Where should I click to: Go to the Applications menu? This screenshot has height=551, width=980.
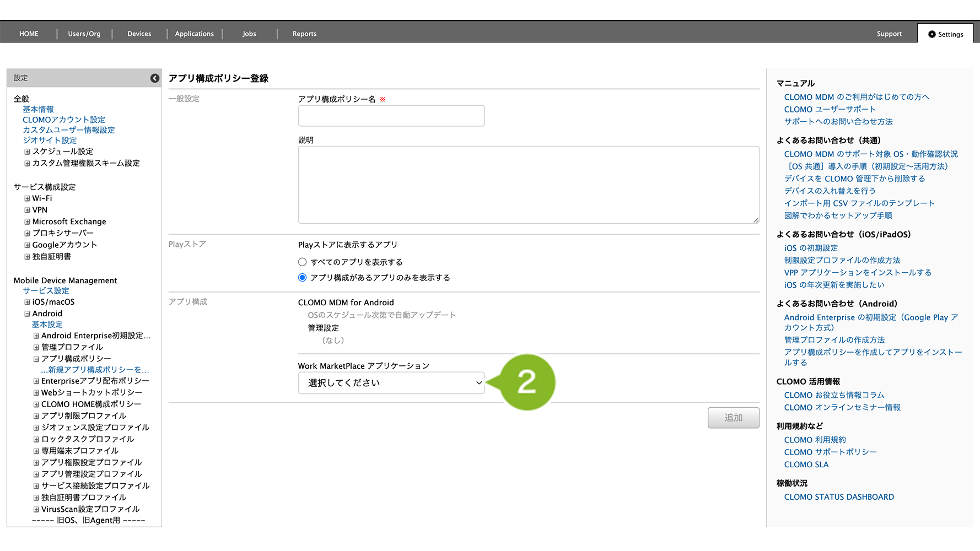click(194, 34)
